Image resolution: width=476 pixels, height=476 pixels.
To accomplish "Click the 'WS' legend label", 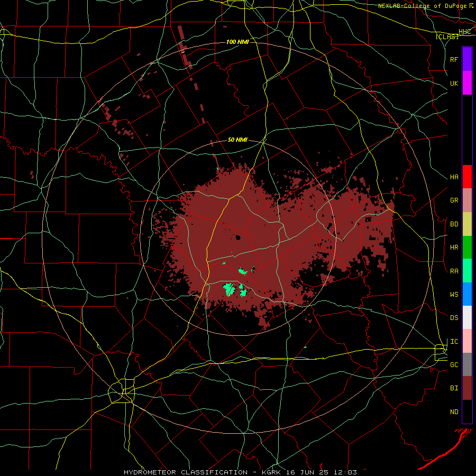I will [454, 294].
